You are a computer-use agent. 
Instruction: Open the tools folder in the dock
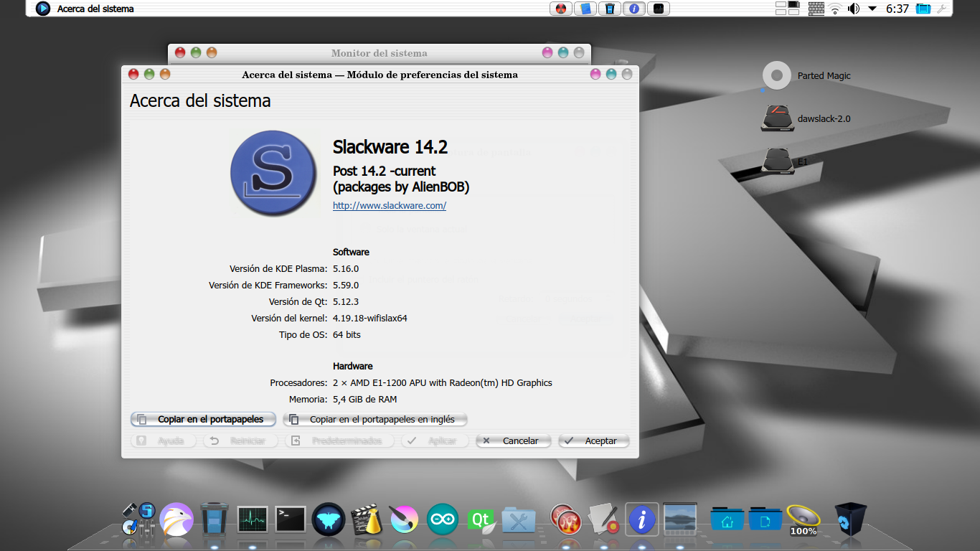(x=519, y=519)
